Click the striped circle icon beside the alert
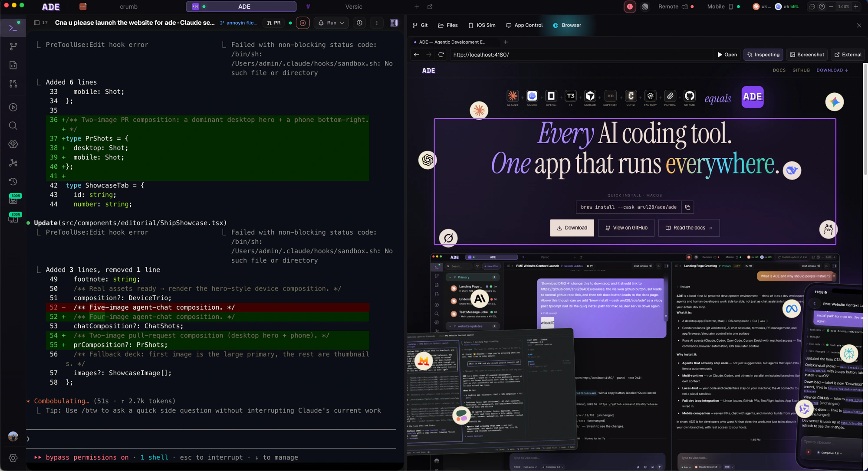This screenshot has height=471, width=868. point(645,7)
